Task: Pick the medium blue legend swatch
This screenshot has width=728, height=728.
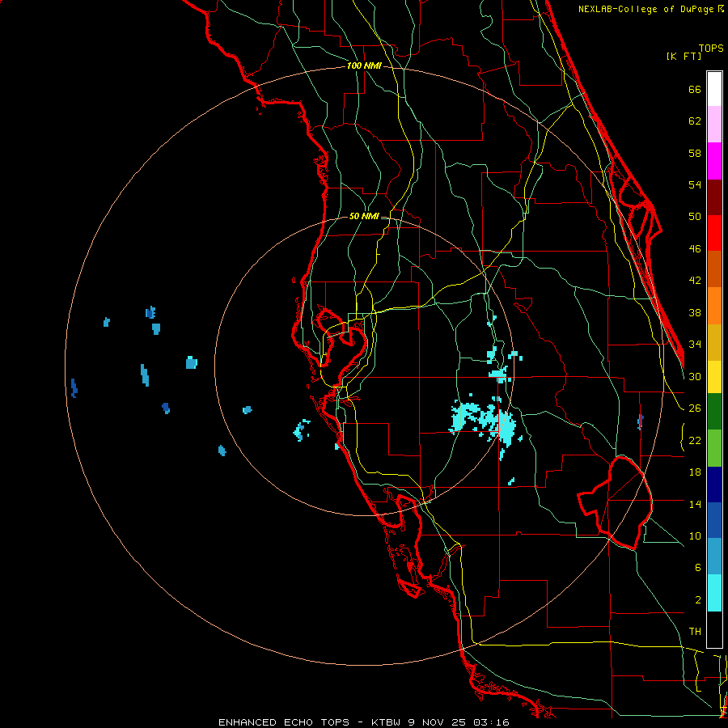Action: click(714, 520)
